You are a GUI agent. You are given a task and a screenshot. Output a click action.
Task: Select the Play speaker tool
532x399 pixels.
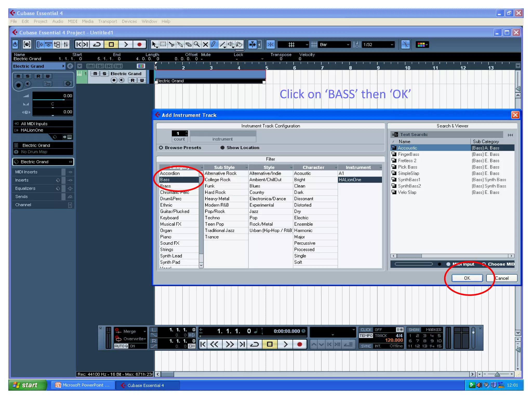coord(231,45)
